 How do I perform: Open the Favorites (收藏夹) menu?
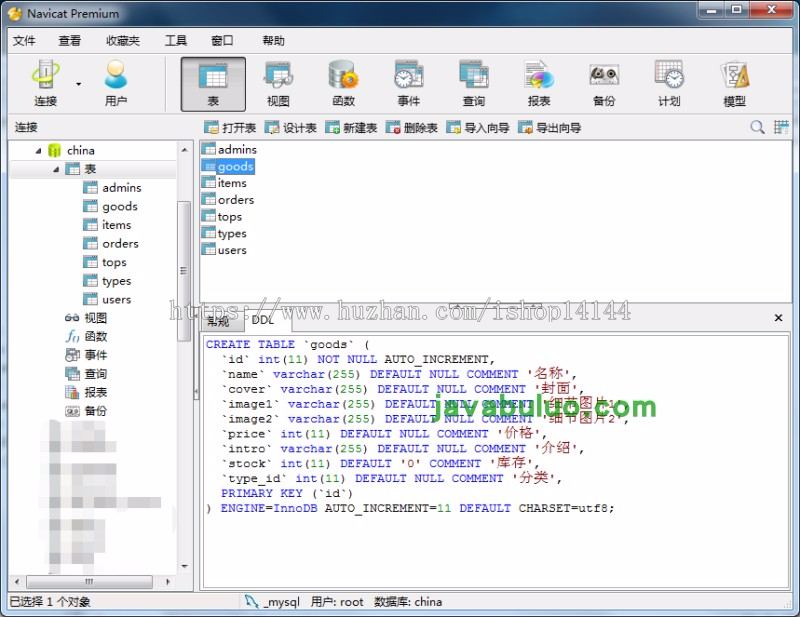(x=122, y=41)
